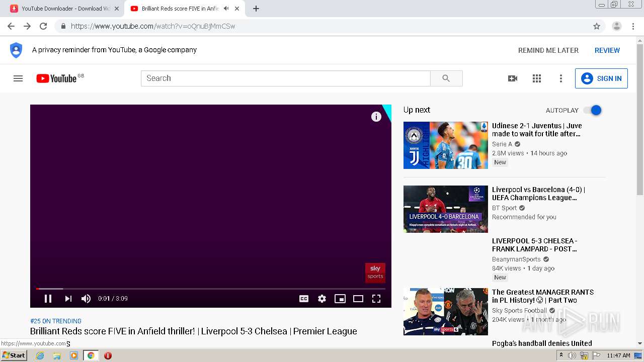Image resolution: width=644 pixels, height=362 pixels.
Task: Go forward in browser
Action: [27, 26]
